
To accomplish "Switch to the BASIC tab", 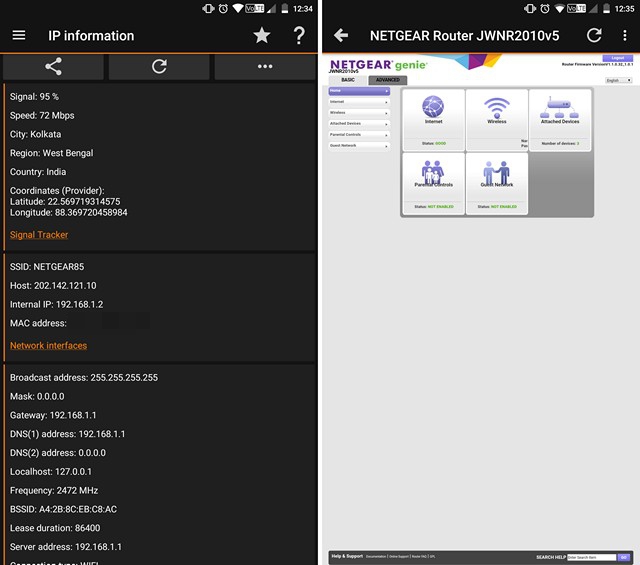I will pos(348,80).
